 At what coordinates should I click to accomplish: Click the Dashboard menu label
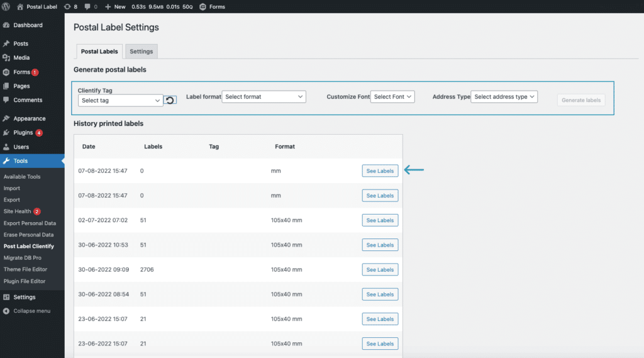coord(28,25)
